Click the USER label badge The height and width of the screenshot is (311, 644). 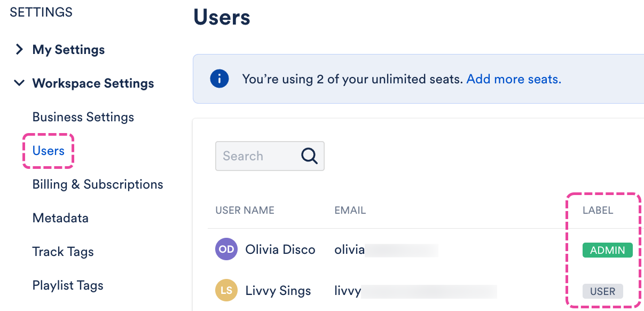click(602, 292)
